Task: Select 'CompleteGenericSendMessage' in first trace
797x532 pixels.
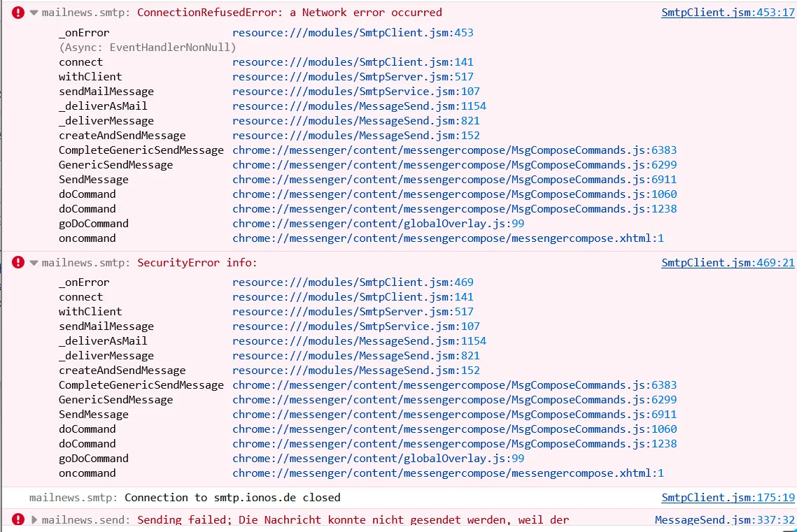Action: [141, 150]
